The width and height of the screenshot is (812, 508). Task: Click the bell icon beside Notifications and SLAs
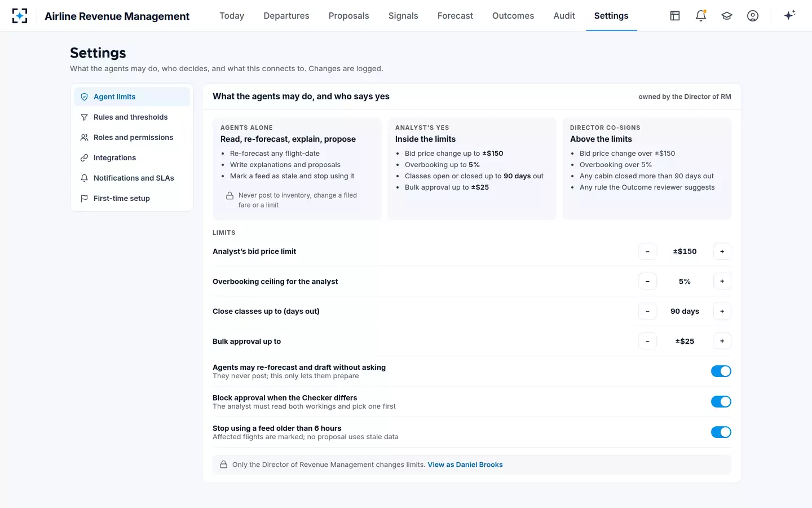point(84,178)
